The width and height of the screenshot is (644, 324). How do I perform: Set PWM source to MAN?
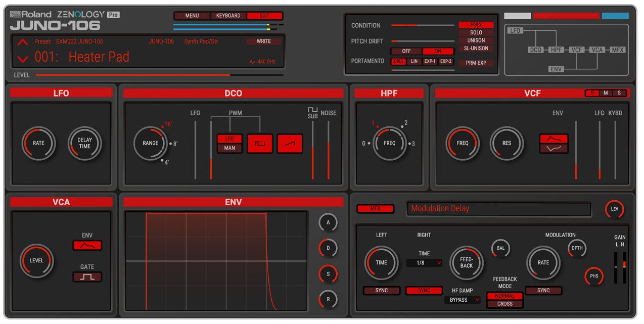229,149
